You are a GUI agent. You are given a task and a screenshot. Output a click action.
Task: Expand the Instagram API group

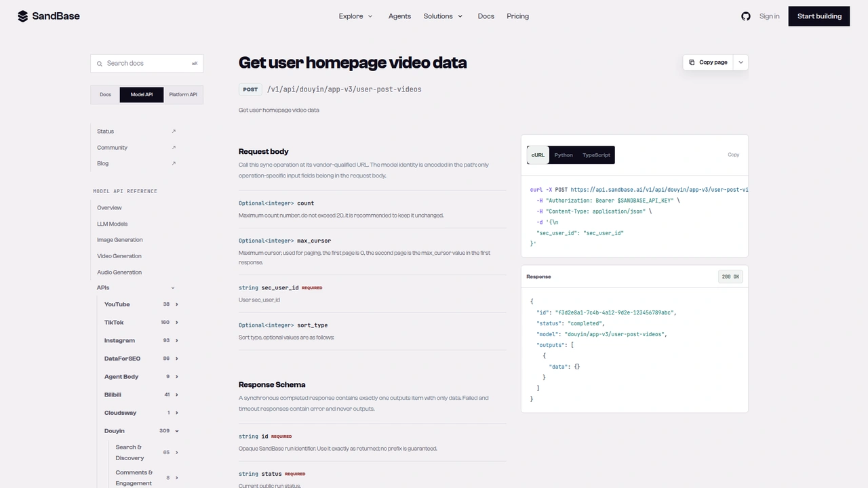coord(177,340)
